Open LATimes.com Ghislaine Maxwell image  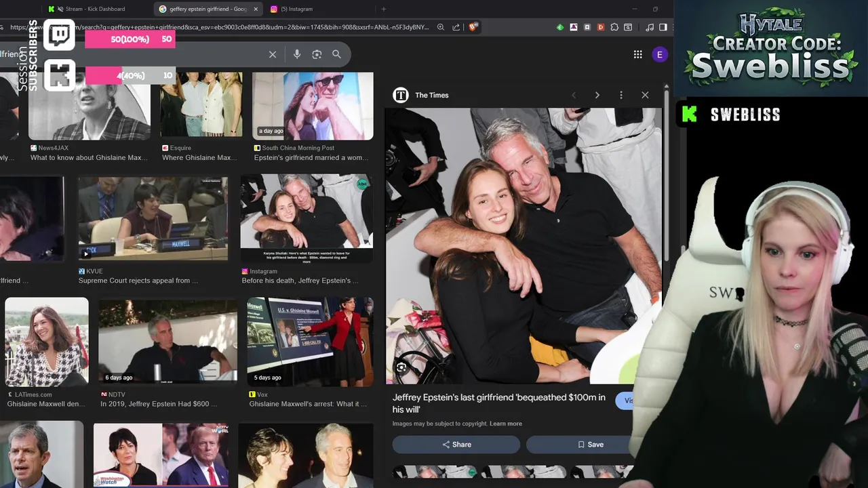click(x=47, y=342)
